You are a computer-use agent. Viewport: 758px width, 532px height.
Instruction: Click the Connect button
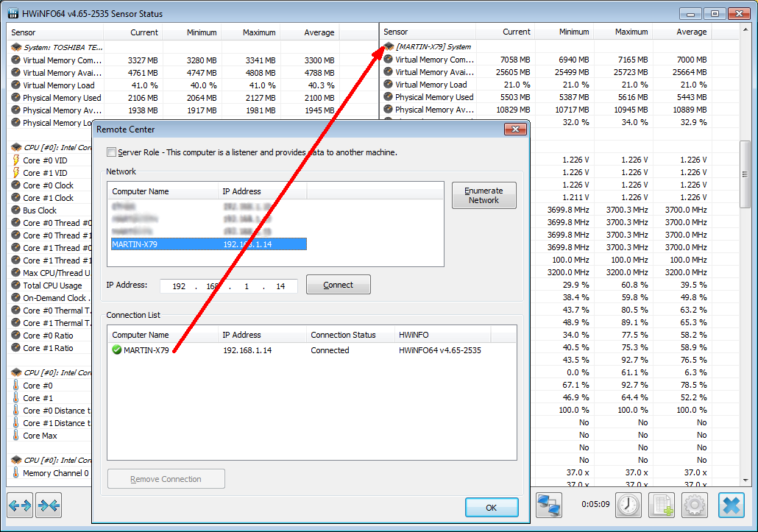coord(339,285)
